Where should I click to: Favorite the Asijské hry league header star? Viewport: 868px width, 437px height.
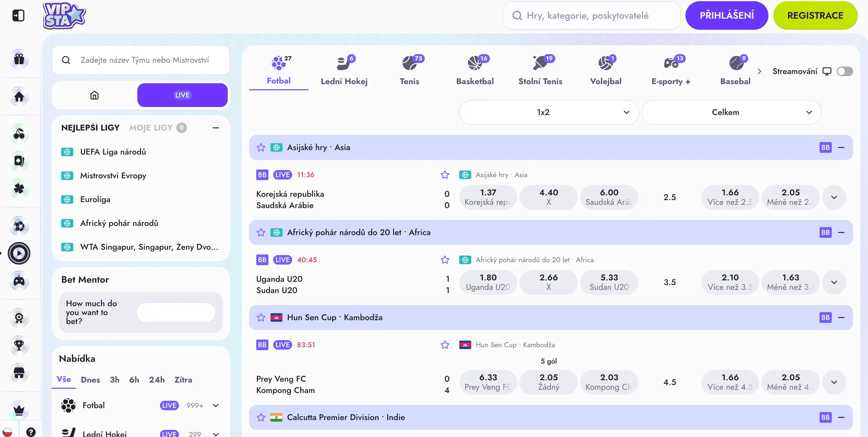click(x=261, y=147)
